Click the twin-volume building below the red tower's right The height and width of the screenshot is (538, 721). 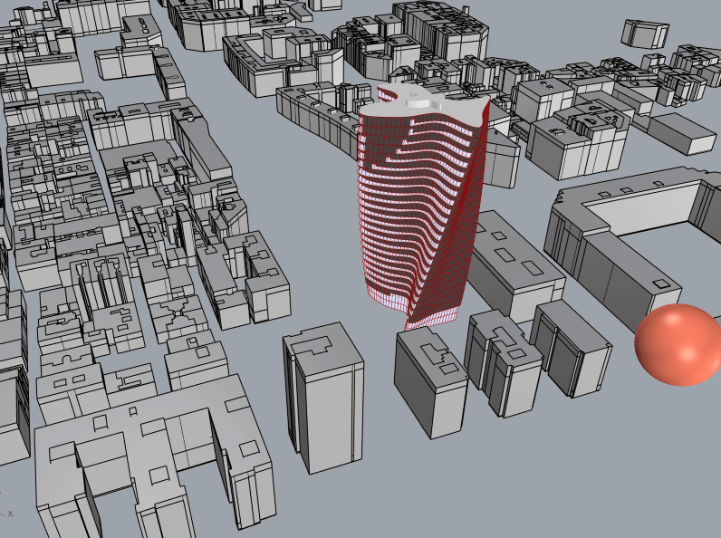click(x=502, y=360)
